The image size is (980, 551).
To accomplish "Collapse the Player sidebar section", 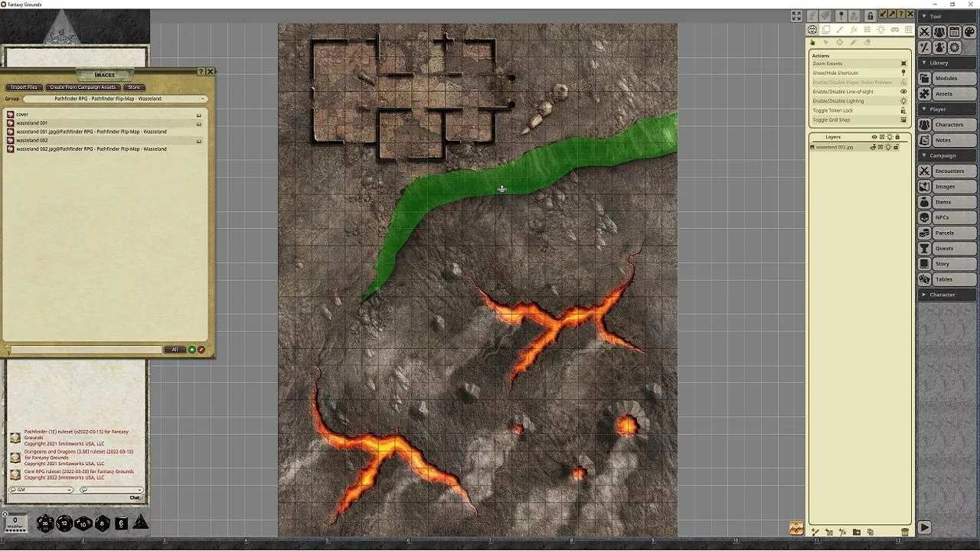I will 947,109.
